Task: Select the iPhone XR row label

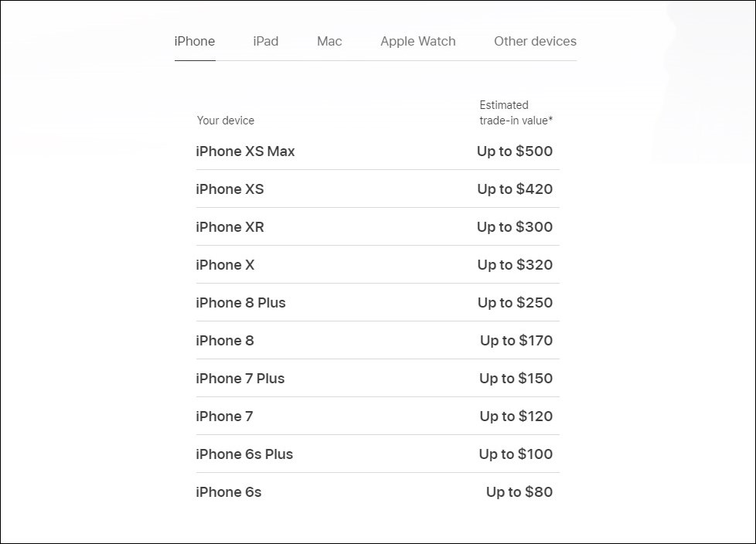Action: coord(230,227)
